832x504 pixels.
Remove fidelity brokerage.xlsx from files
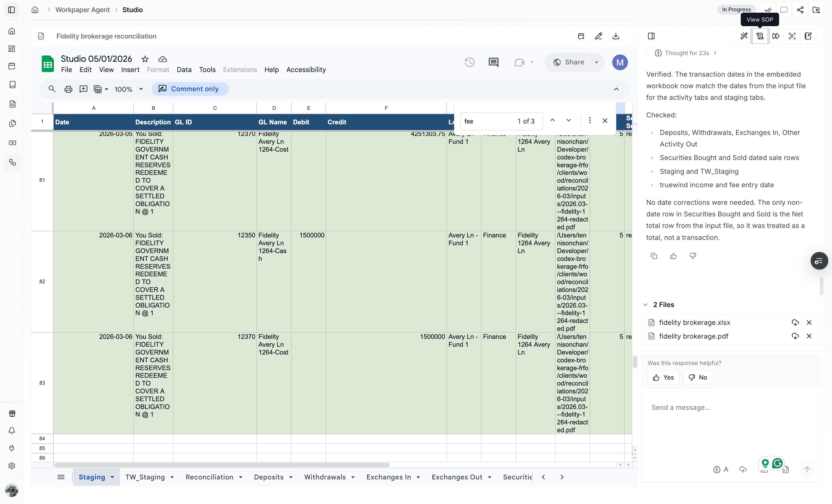pyautogui.click(x=809, y=323)
